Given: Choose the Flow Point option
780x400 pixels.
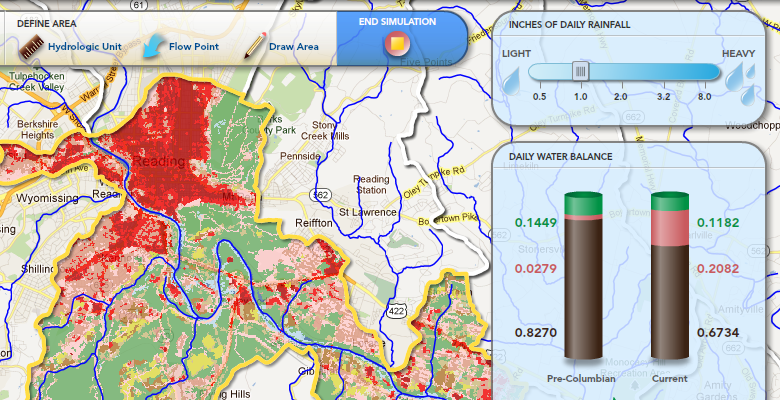Looking at the screenshot, I should (x=194, y=47).
